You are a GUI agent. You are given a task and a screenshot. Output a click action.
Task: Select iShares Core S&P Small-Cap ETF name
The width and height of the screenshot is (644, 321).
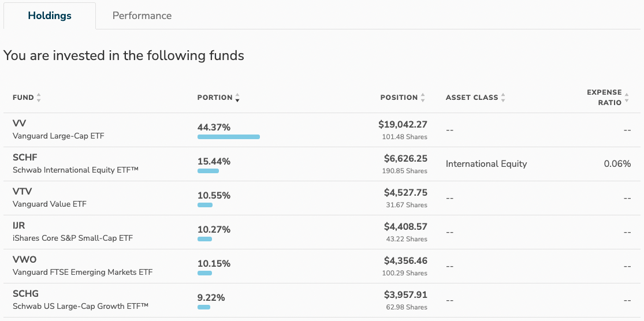pyautogui.click(x=73, y=238)
